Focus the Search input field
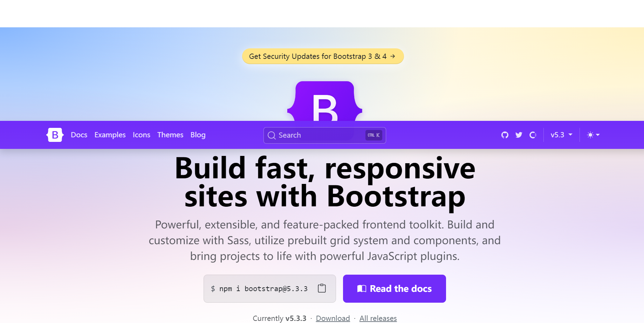Image resolution: width=644 pixels, height=323 pixels. coord(325,135)
